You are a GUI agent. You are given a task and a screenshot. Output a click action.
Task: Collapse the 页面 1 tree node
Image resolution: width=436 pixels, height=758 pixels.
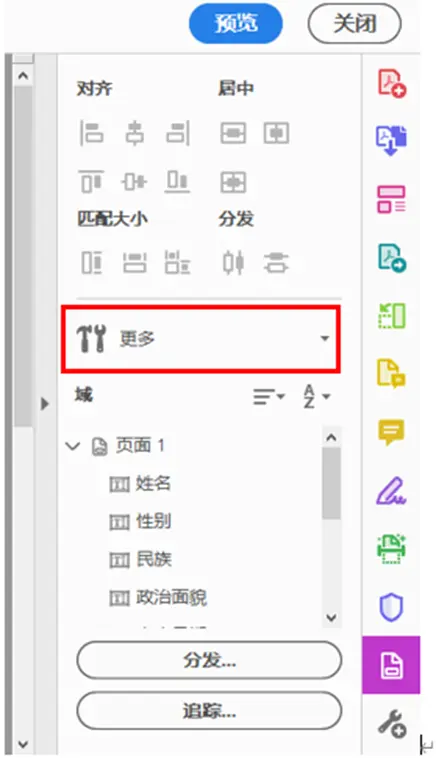tap(73, 446)
